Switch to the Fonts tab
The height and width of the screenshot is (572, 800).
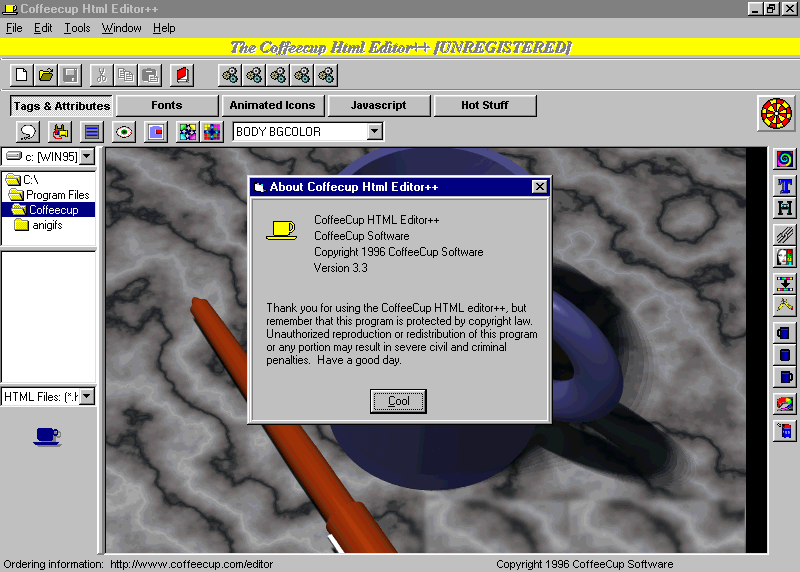(167, 105)
